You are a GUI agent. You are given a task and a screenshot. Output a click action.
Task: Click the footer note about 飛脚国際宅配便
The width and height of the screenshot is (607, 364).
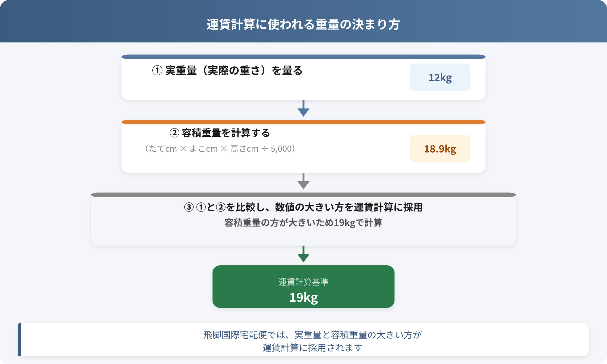(x=312, y=341)
